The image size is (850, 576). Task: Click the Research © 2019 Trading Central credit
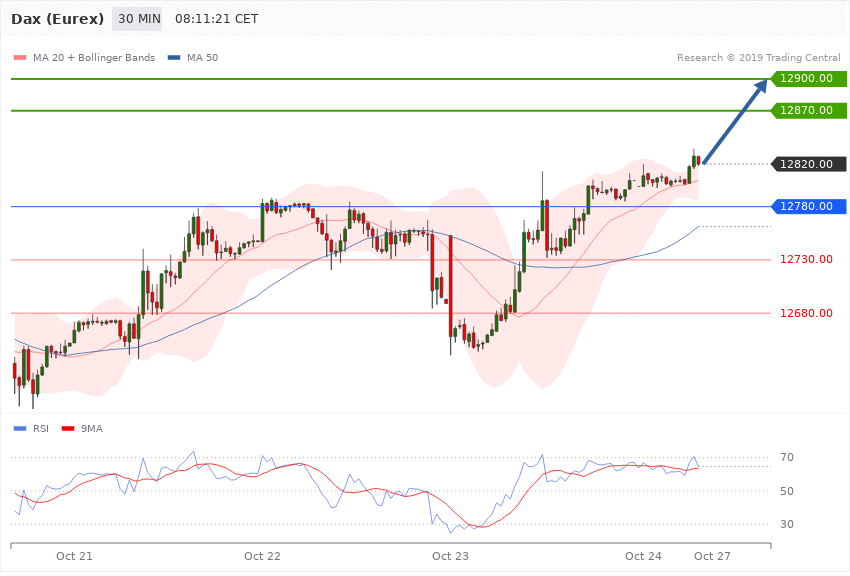758,57
